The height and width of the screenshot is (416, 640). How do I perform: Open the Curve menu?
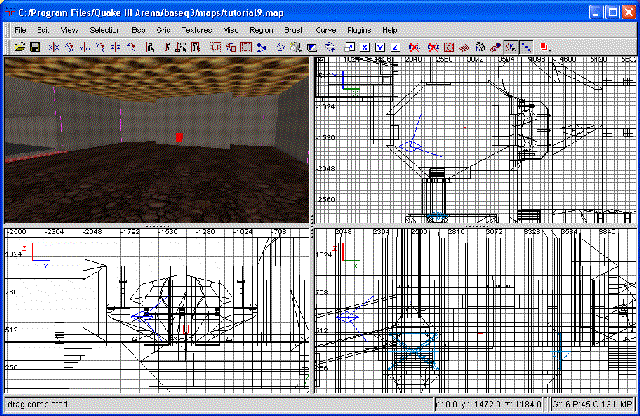326,30
